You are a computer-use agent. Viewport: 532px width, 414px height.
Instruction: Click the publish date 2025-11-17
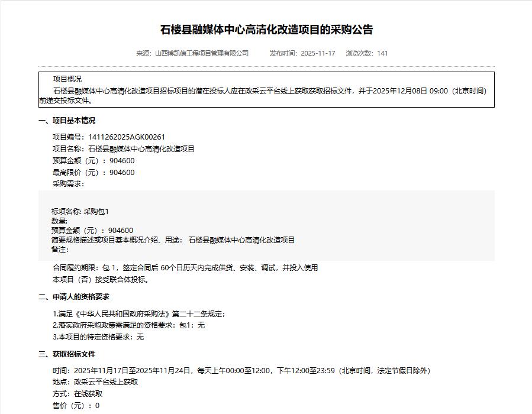click(x=318, y=53)
